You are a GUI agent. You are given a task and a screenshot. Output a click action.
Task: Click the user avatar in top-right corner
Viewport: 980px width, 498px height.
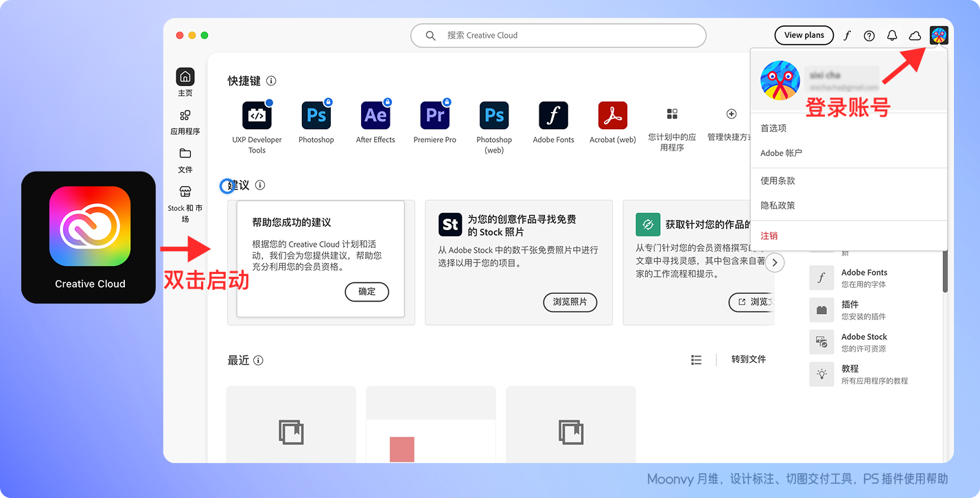click(x=938, y=36)
